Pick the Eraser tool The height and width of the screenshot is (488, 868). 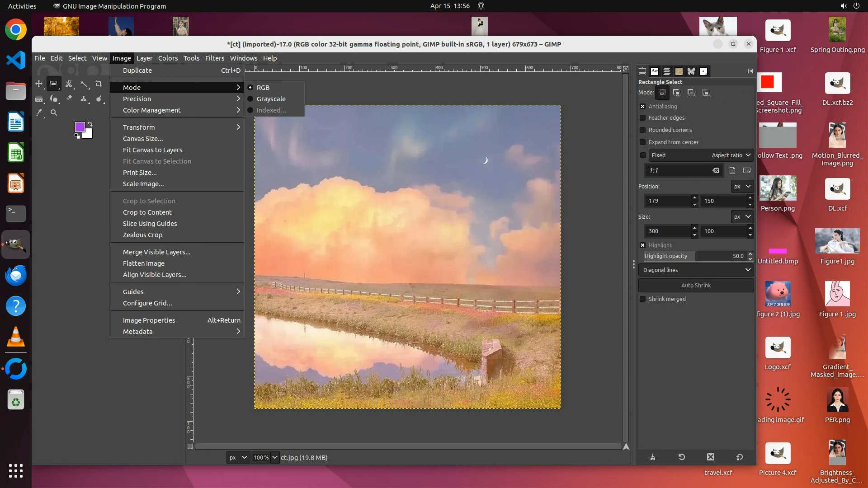click(69, 99)
